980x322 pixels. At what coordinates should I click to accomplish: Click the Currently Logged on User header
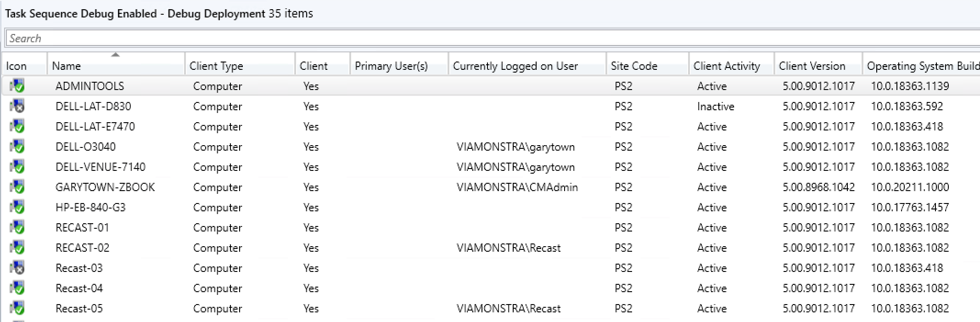click(x=515, y=66)
